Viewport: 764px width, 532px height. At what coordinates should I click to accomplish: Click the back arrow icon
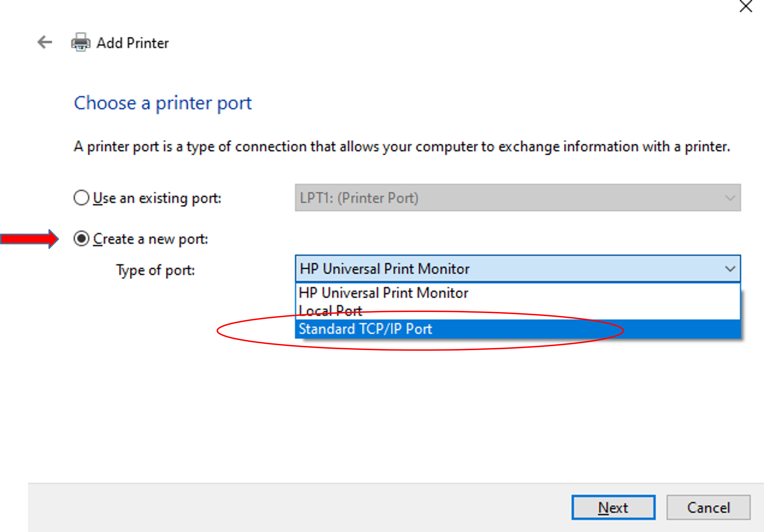45,42
